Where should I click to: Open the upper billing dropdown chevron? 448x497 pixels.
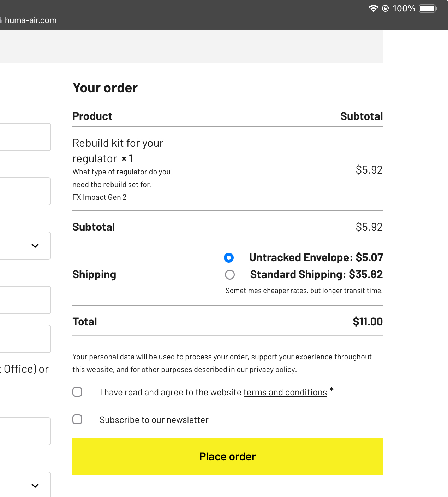click(35, 246)
